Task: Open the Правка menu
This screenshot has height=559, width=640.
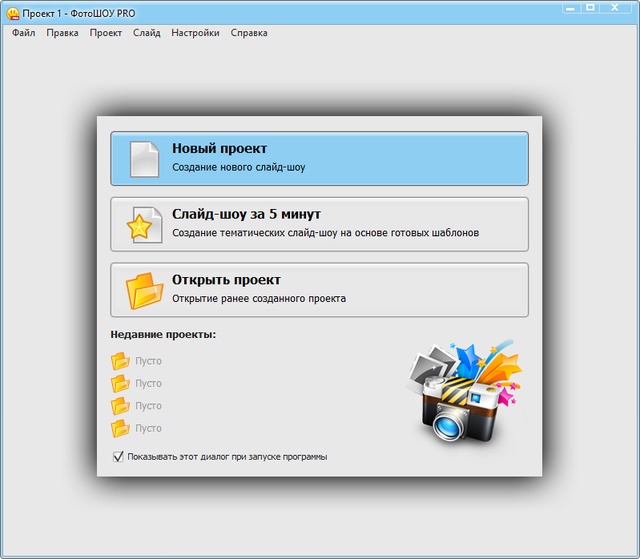Action: point(62,33)
